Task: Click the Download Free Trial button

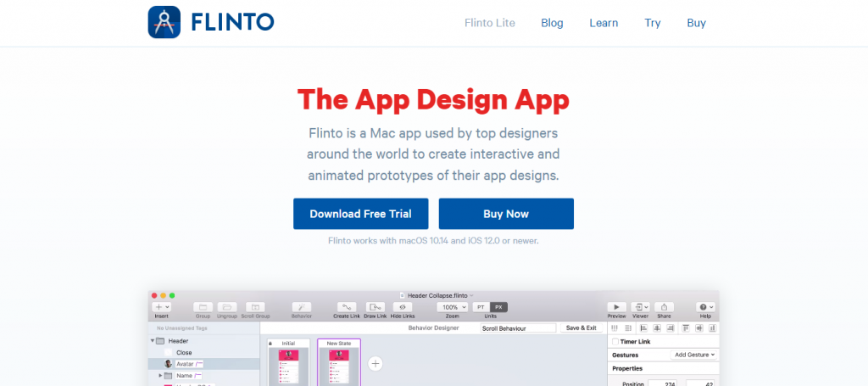Action: point(360,214)
